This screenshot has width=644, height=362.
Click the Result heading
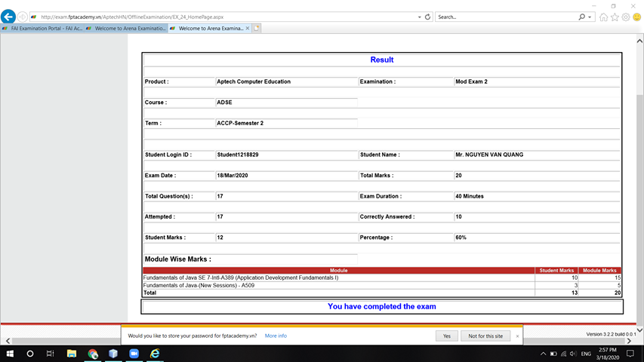pyautogui.click(x=381, y=60)
